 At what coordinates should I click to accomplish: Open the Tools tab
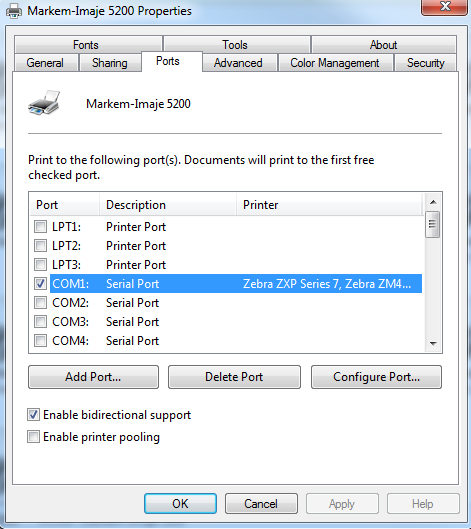(237, 44)
